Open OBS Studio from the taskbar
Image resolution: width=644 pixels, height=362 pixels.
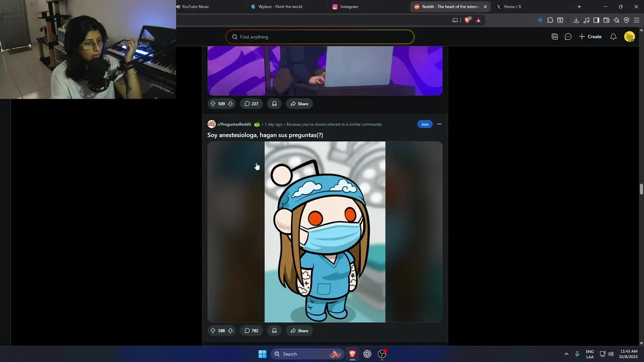[382, 354]
